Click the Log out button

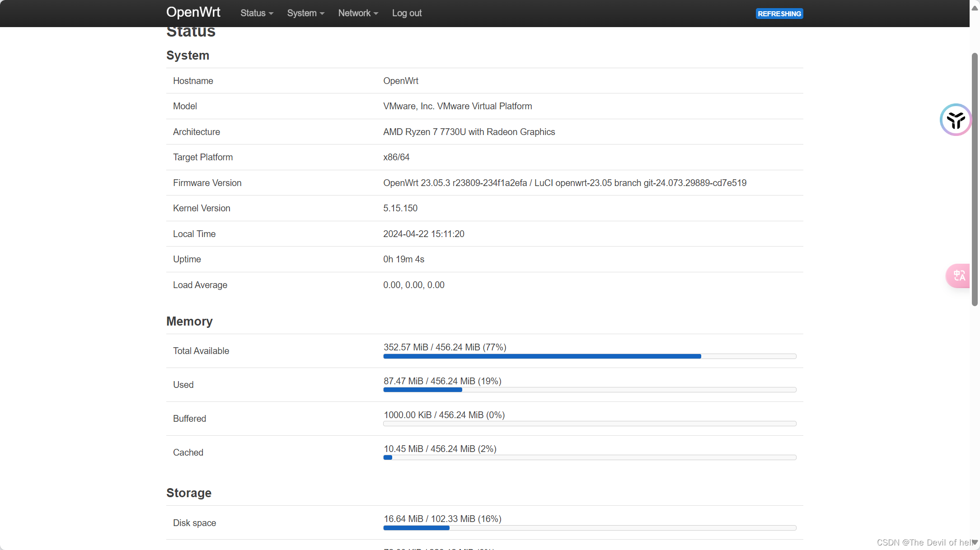point(407,13)
